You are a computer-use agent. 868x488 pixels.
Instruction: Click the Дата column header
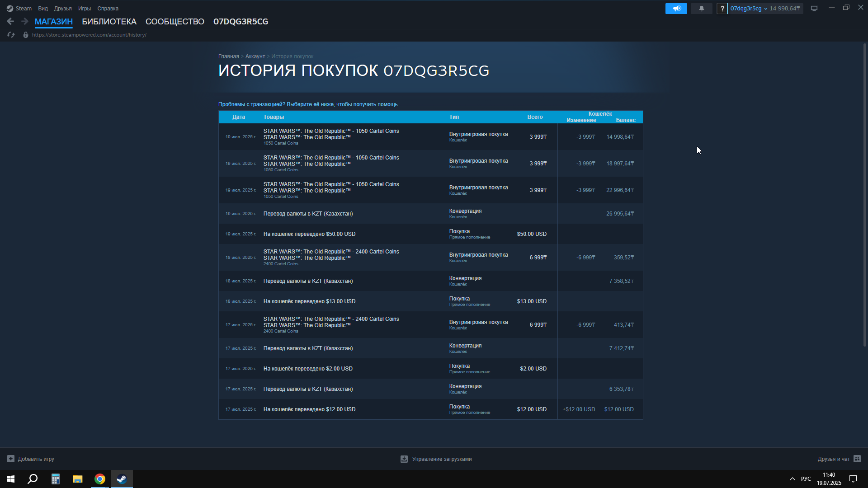[239, 117]
